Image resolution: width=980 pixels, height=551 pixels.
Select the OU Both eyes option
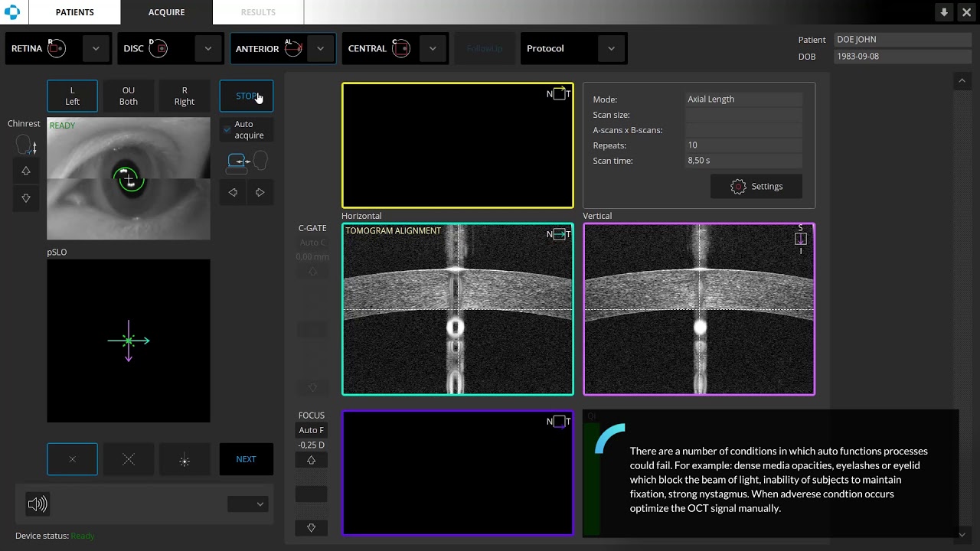click(129, 96)
